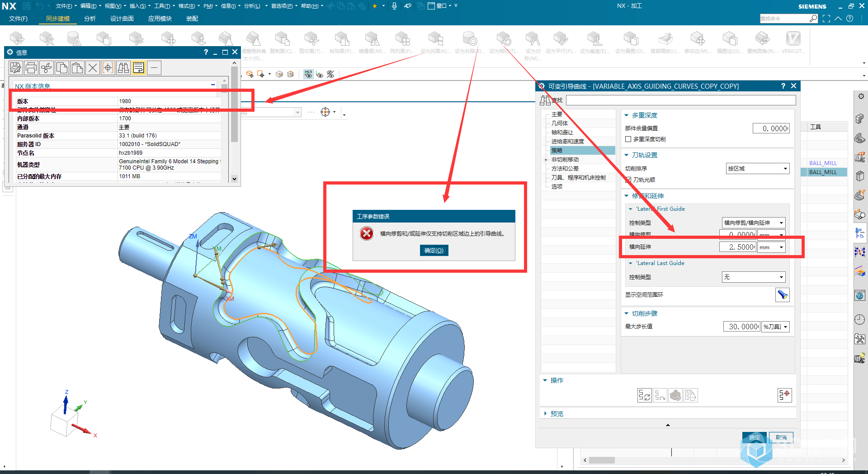Click the generate tool path icon under 操作
Image resolution: width=868 pixels, height=474 pixels.
[x=645, y=395]
